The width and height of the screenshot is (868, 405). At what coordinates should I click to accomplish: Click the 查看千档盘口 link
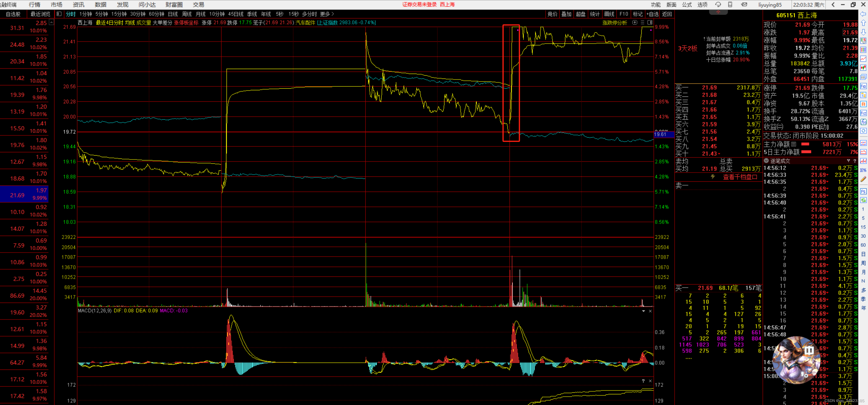tap(740, 177)
